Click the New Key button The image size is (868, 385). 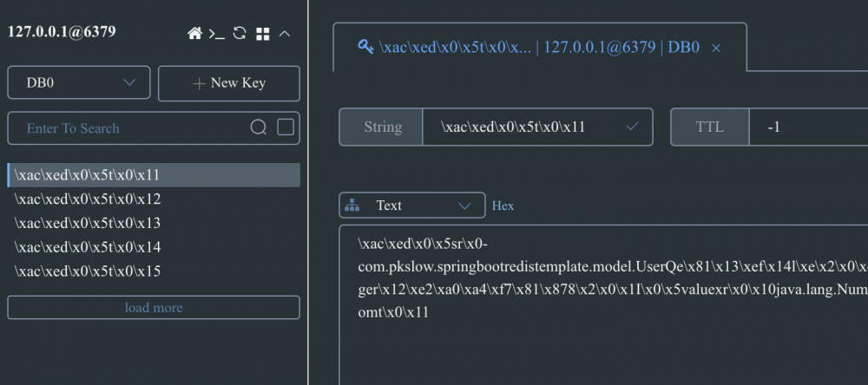(x=229, y=83)
